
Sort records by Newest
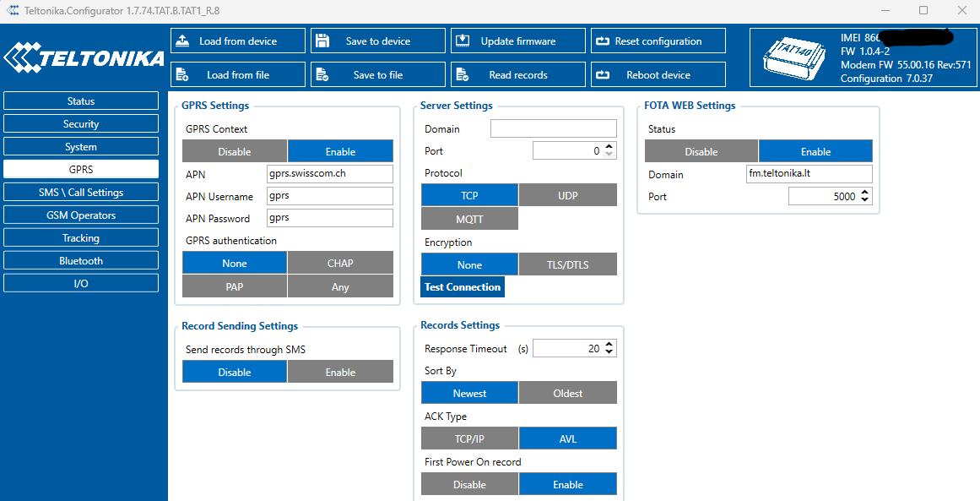469,393
